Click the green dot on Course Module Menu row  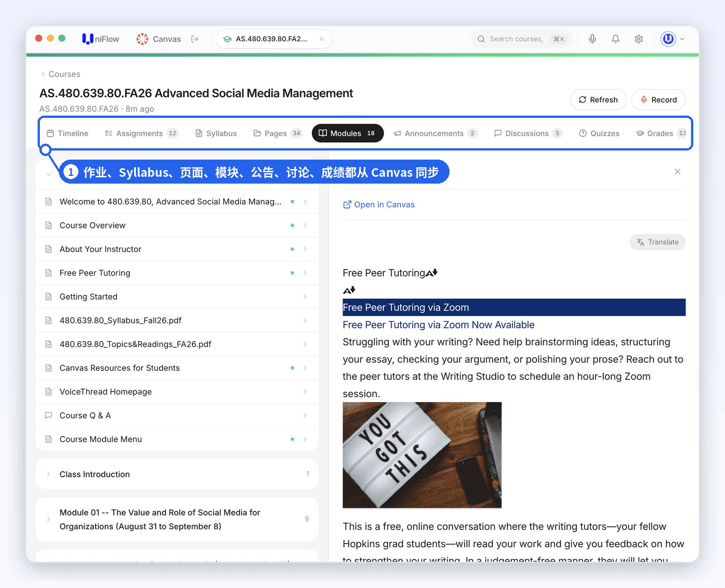292,439
